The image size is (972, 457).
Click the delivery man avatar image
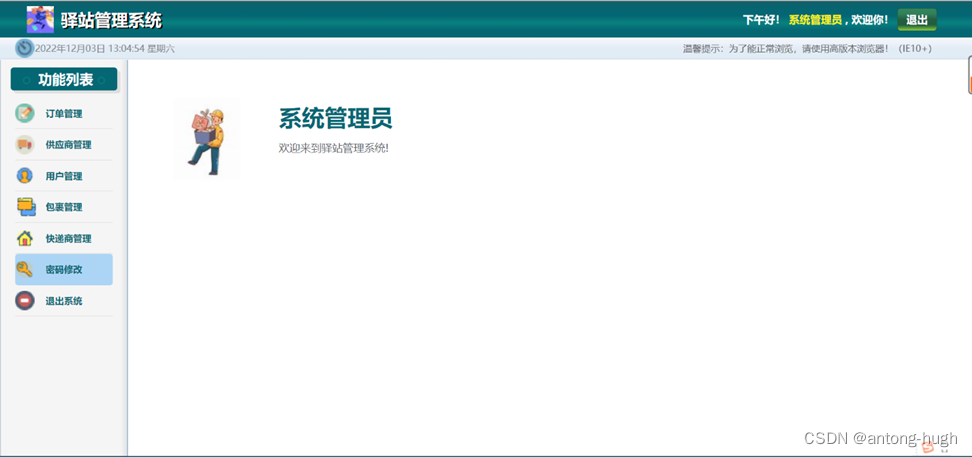tap(206, 140)
